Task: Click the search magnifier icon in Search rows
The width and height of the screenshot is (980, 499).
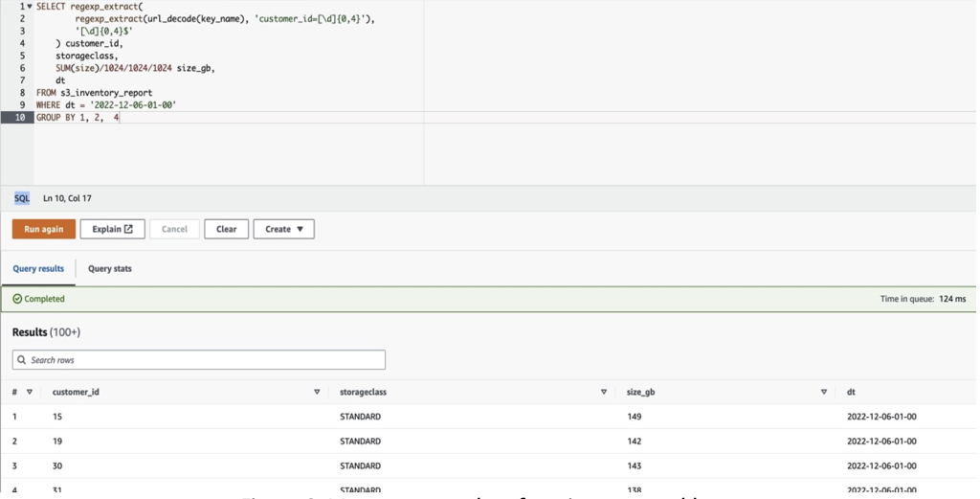Action: click(x=22, y=359)
